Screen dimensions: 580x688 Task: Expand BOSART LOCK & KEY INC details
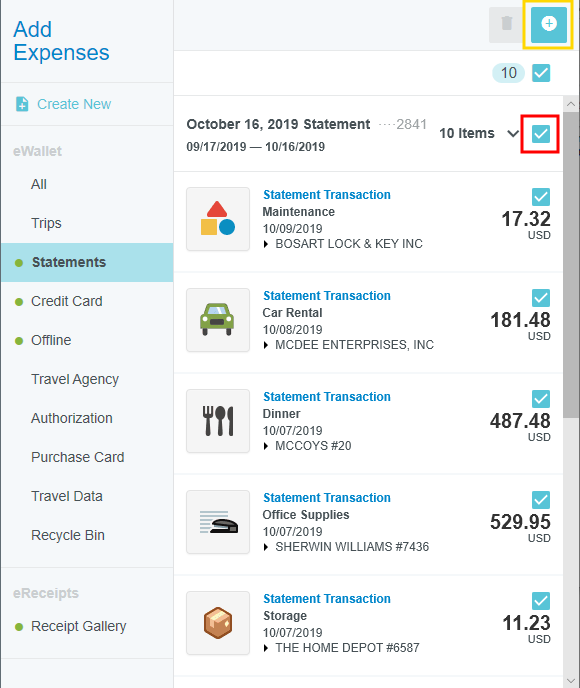tap(266, 244)
